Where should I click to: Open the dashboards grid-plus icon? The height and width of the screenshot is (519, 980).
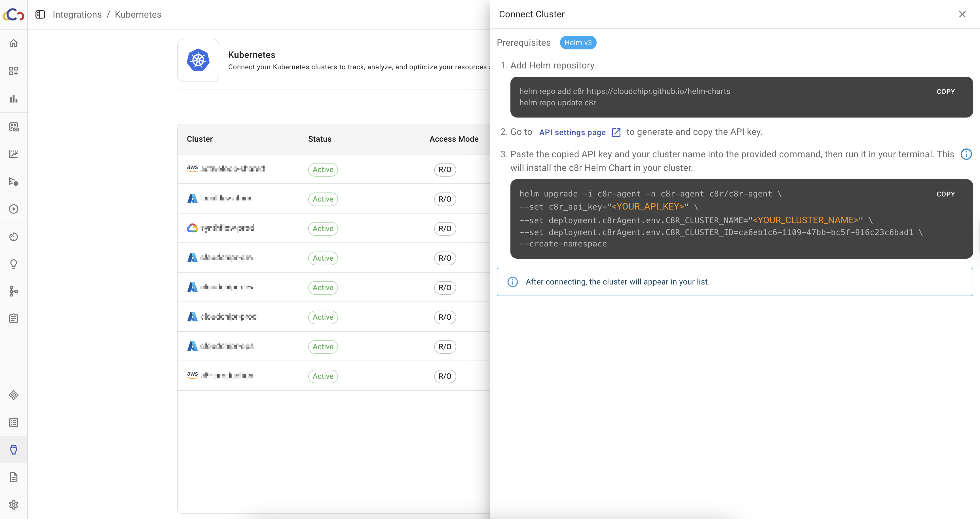(x=14, y=71)
